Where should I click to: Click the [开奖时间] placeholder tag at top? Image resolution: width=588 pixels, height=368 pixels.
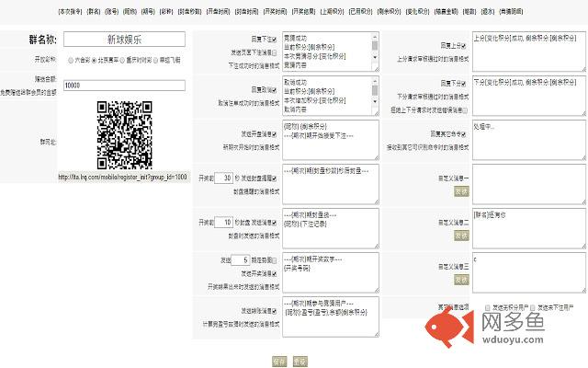point(275,12)
